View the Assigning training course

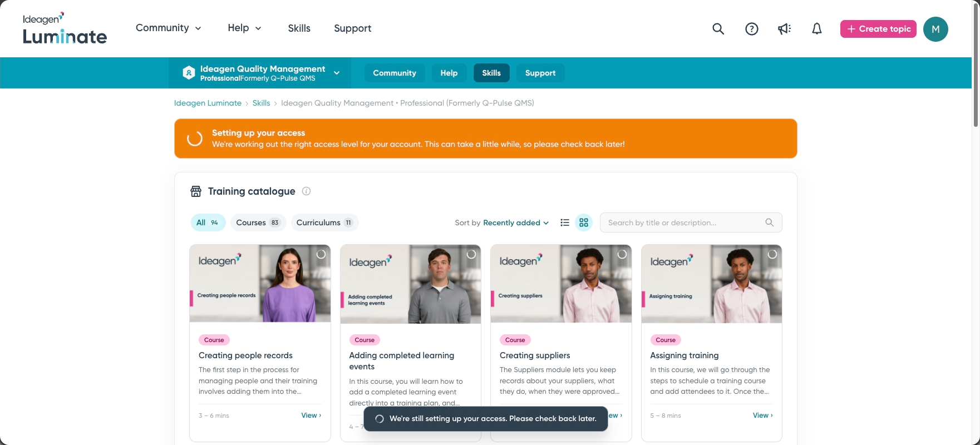click(763, 416)
